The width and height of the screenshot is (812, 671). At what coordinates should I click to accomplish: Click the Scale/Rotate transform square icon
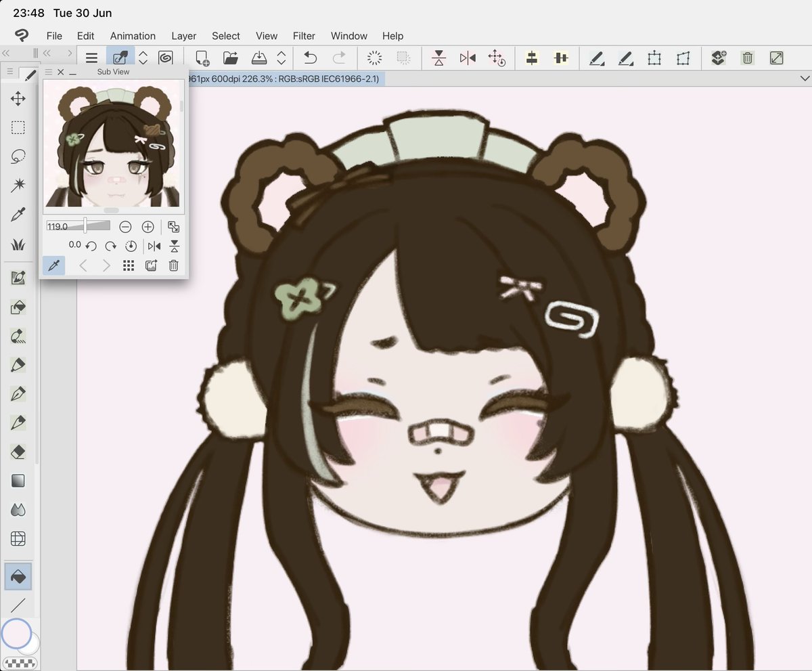coord(654,58)
